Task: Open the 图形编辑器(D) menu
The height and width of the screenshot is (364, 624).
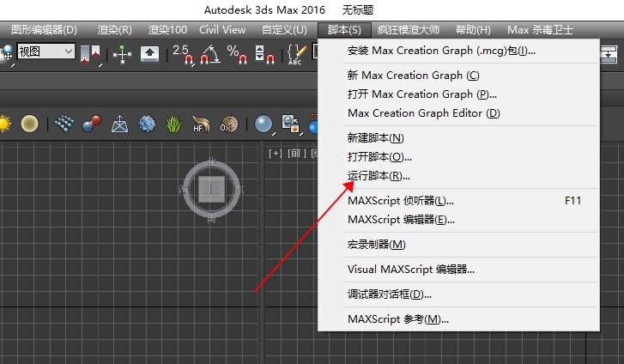Action: (x=44, y=30)
